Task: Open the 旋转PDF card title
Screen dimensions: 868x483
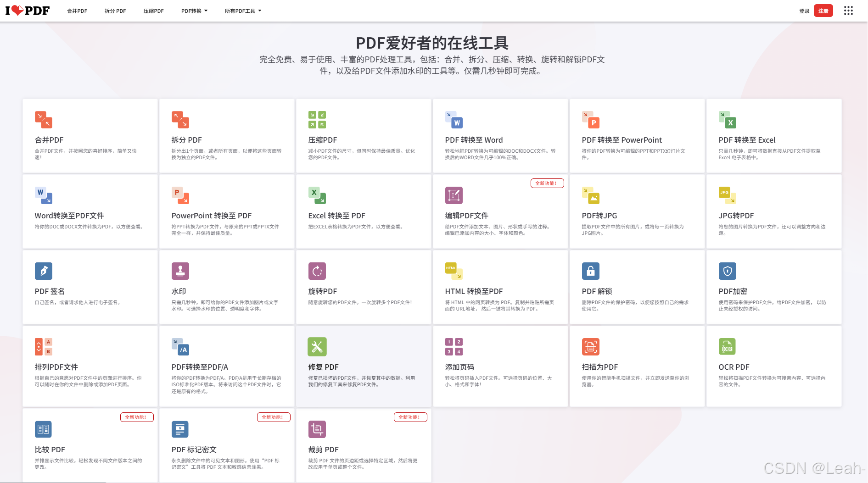Action: [x=323, y=291]
